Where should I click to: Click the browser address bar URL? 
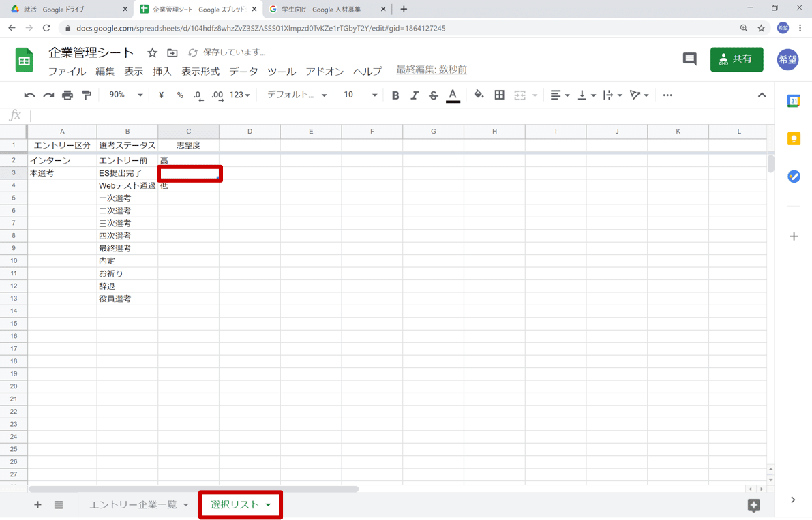(261, 28)
